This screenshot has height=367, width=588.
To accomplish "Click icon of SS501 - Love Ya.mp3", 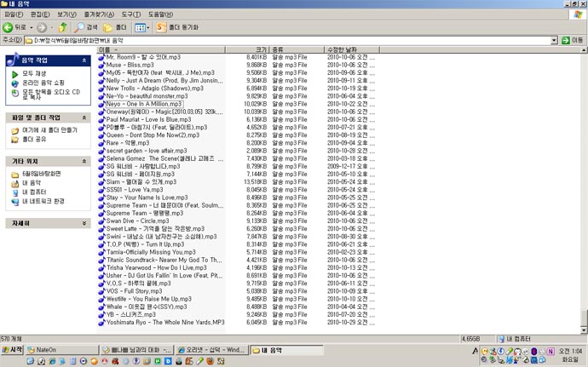I will point(101,190).
